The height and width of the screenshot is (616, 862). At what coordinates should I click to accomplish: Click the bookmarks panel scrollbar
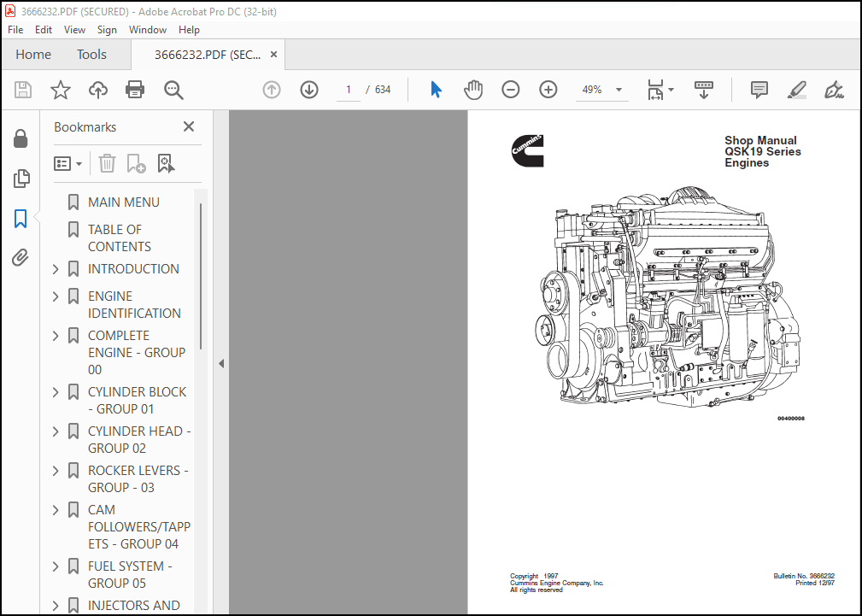tap(201, 276)
